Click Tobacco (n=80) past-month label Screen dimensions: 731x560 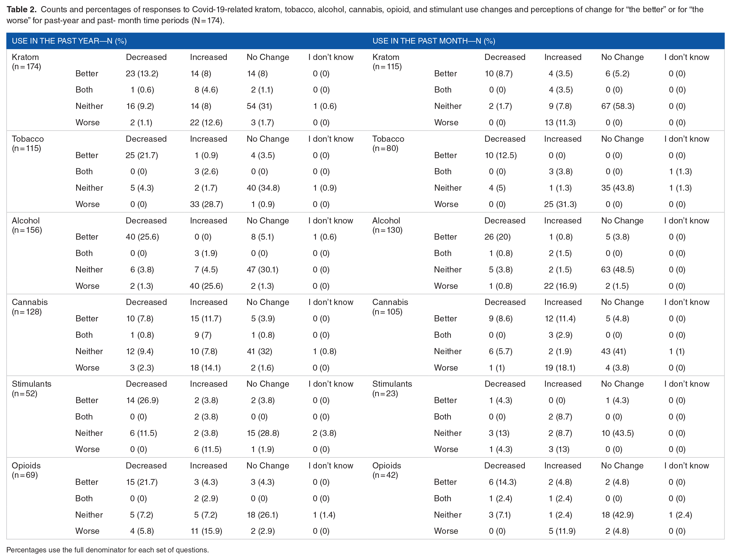(388, 143)
